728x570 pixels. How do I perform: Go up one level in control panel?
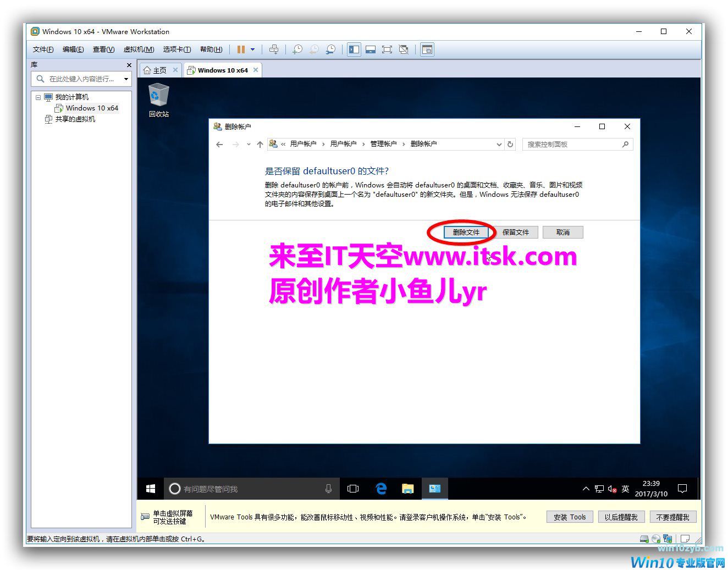tap(260, 145)
